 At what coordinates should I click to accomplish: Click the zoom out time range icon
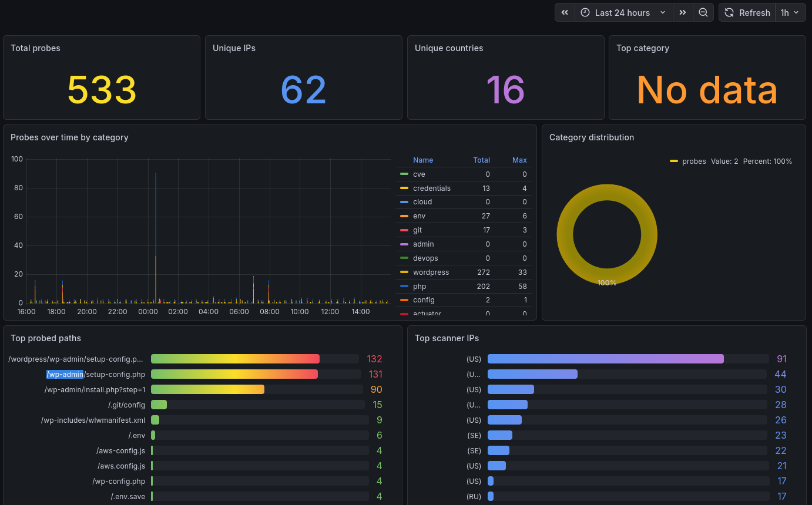[x=703, y=12]
